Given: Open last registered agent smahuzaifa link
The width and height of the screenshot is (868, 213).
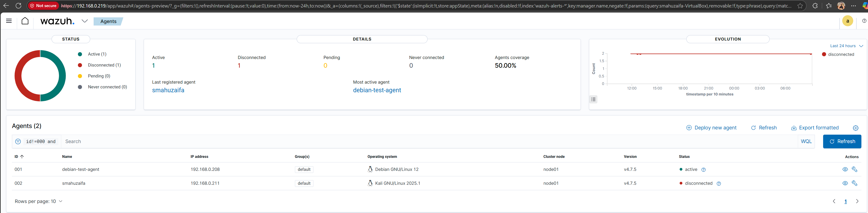Looking at the screenshot, I should (168, 90).
